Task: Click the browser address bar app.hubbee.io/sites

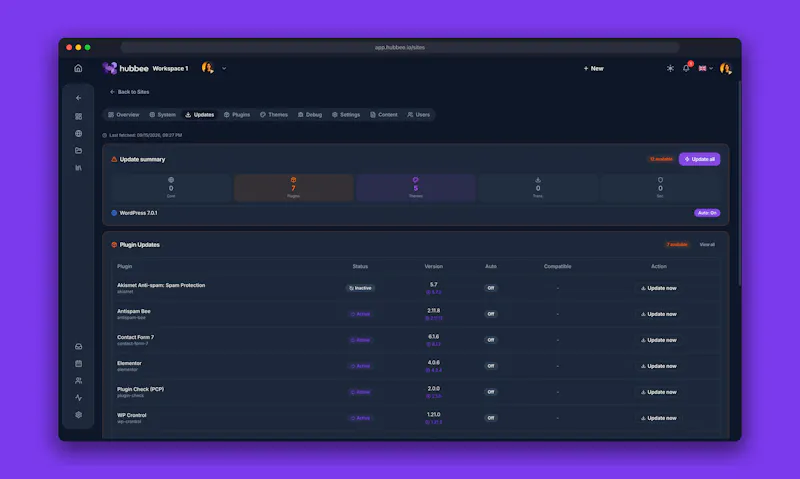Action: [x=400, y=47]
